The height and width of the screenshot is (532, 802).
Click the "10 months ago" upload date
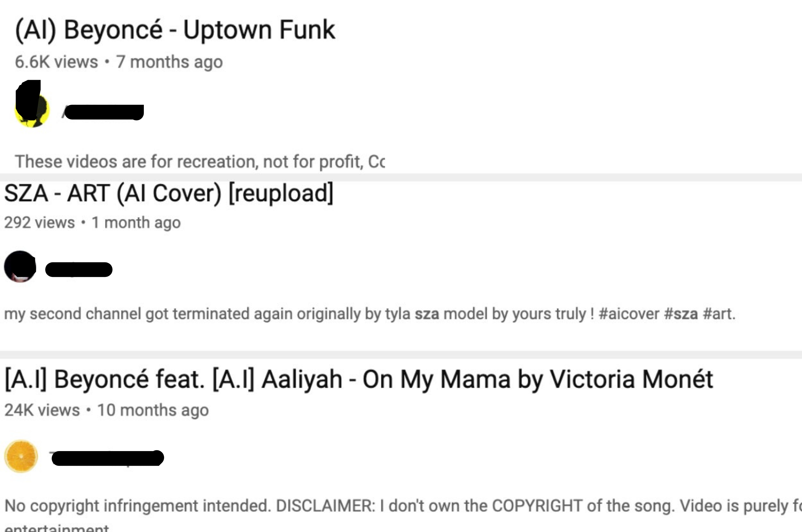coord(153,410)
